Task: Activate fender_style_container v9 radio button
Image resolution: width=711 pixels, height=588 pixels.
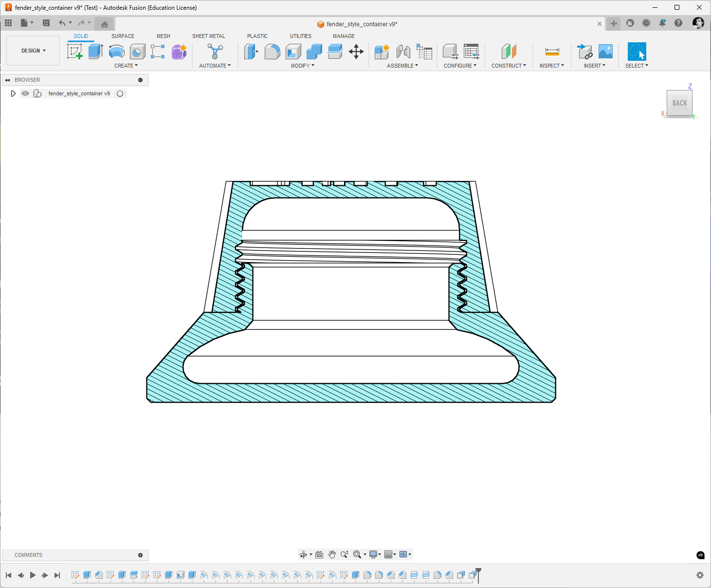Action: (x=120, y=93)
